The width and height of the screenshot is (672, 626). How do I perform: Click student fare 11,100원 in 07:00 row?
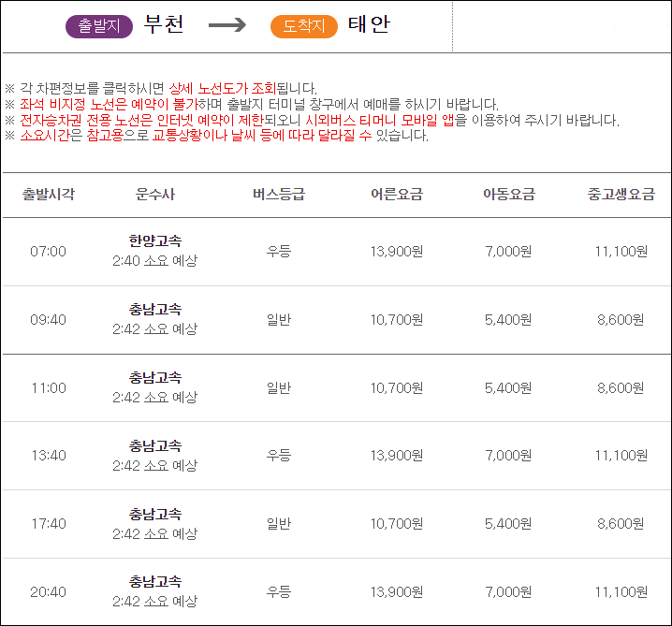(621, 251)
